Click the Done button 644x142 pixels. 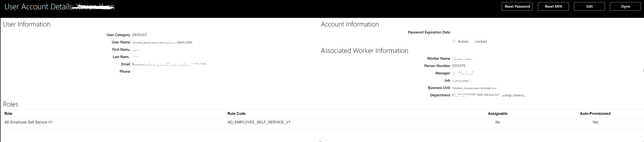click(625, 6)
